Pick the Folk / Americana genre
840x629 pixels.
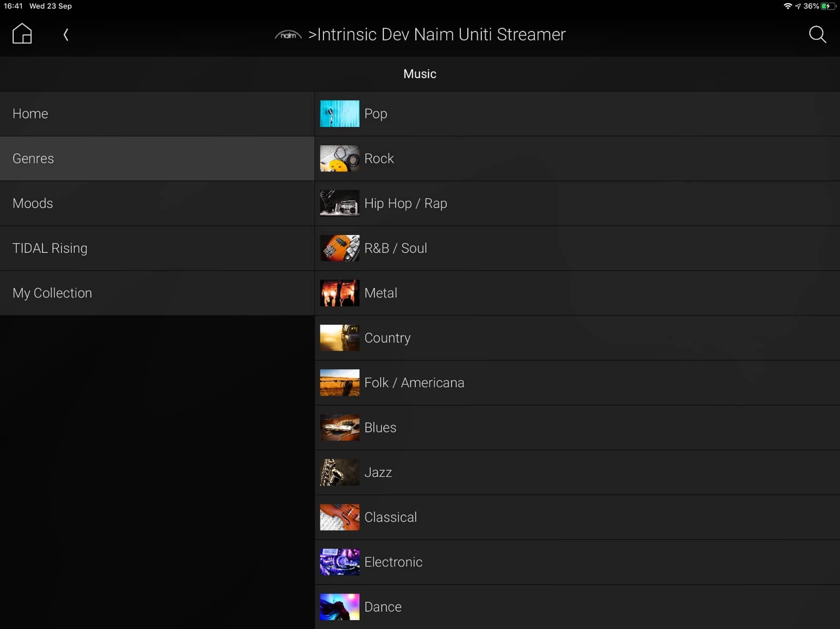414,383
